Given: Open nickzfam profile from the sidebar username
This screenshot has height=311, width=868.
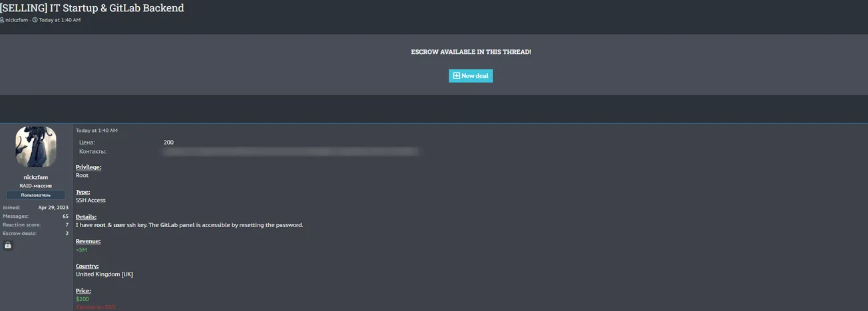Looking at the screenshot, I should pos(36,177).
